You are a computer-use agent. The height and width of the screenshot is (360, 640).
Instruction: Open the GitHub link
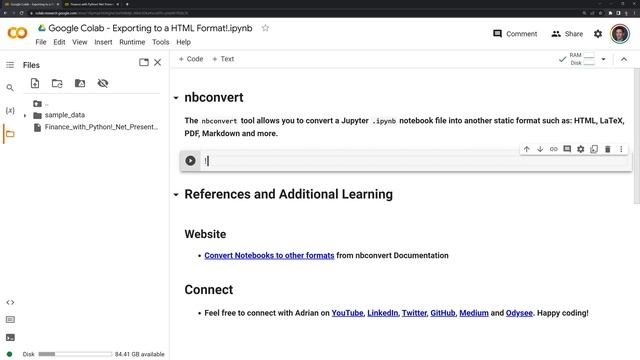click(443, 313)
